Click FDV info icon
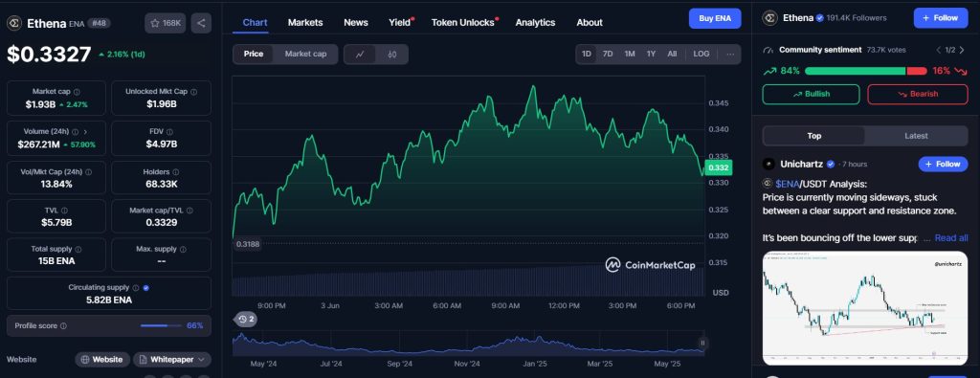Viewport: 980px width, 378px height. click(170, 132)
